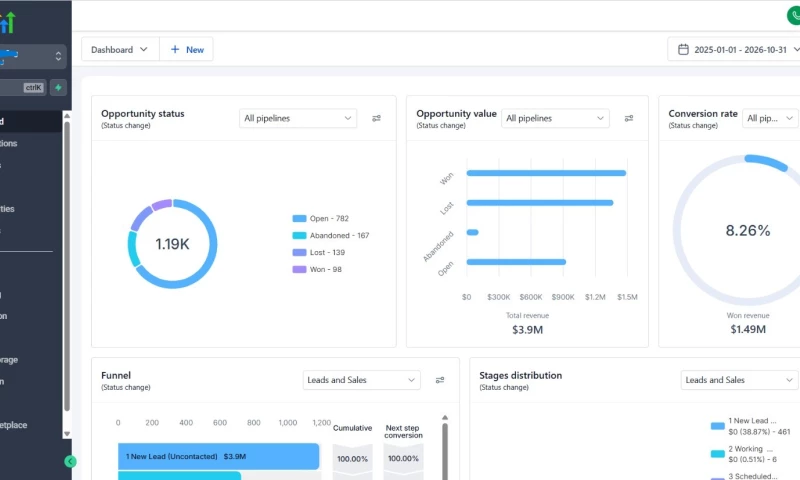Toggle the Lost - 139 legend entry
The height and width of the screenshot is (480, 800).
pyautogui.click(x=318, y=252)
